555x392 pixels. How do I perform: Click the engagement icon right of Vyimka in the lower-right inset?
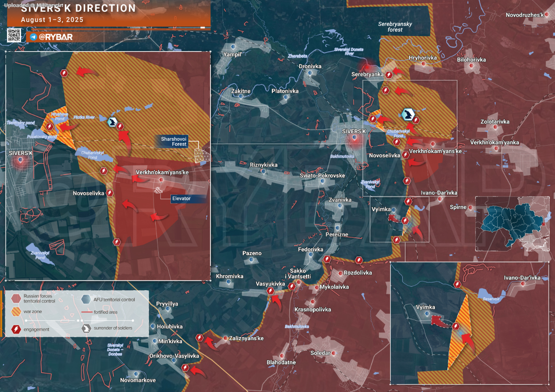456,326
